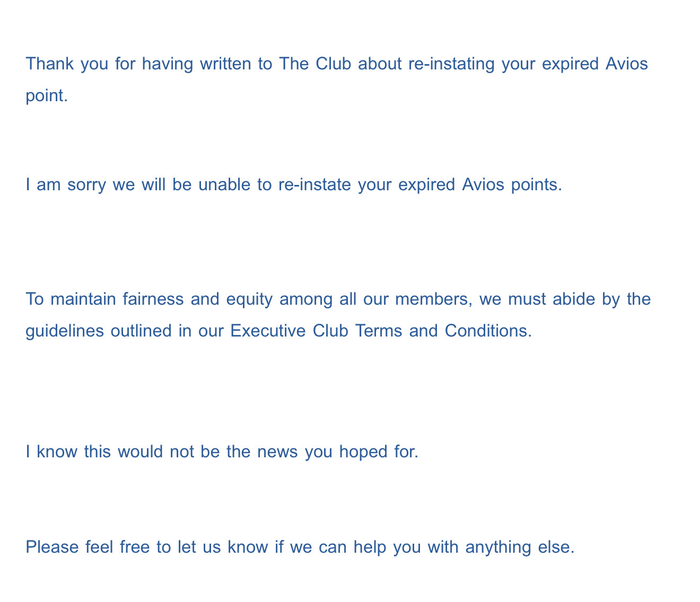Click the words "Avios points." ending the apology
This screenshot has width=700, height=602.
click(x=511, y=185)
